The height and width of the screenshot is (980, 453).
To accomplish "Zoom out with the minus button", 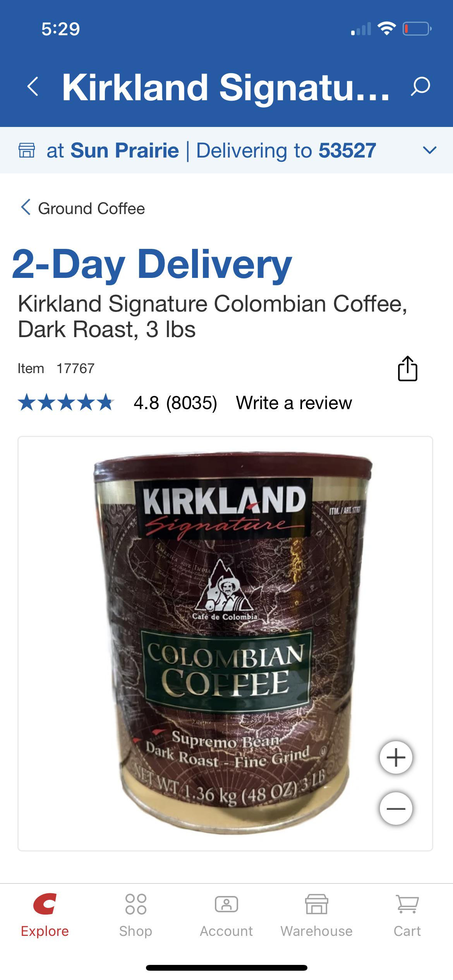I will coord(396,809).
